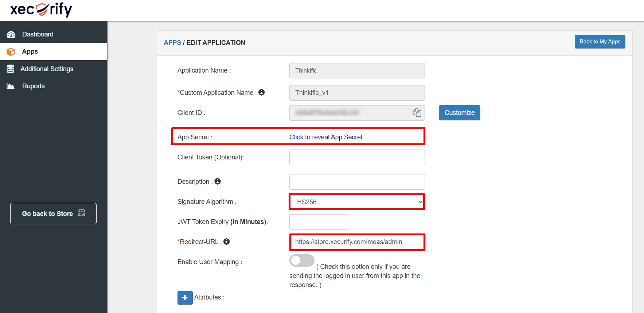Click info icon next to Custom Application Name
This screenshot has height=313, width=644.
pos(261,92)
